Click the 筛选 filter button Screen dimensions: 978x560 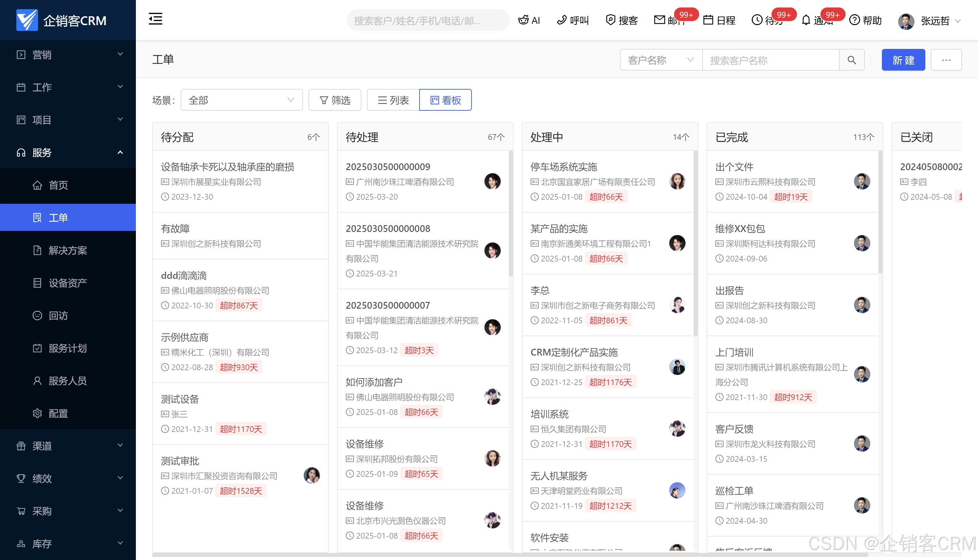(335, 101)
